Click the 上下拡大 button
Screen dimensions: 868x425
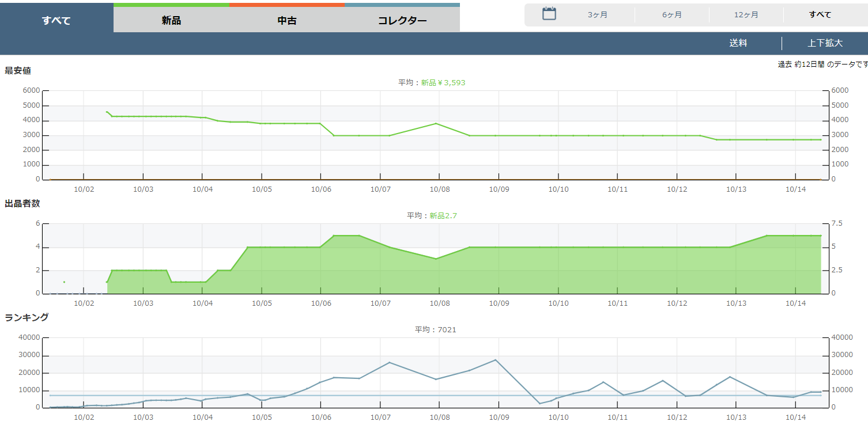(x=825, y=43)
